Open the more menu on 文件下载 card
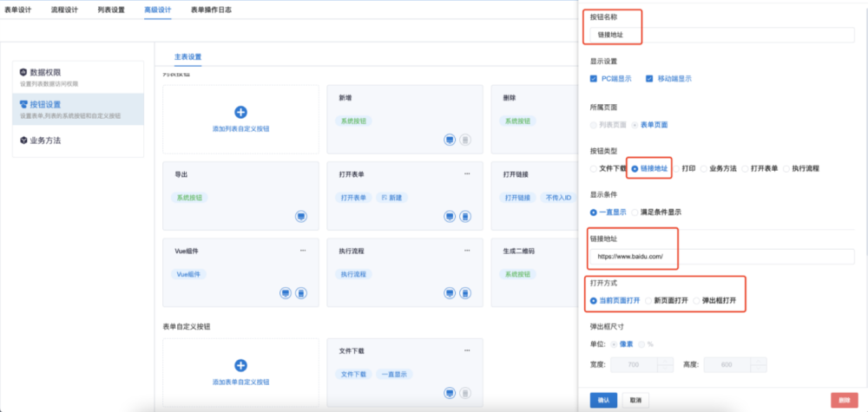Viewport: 868px width, 412px height. (x=466, y=350)
